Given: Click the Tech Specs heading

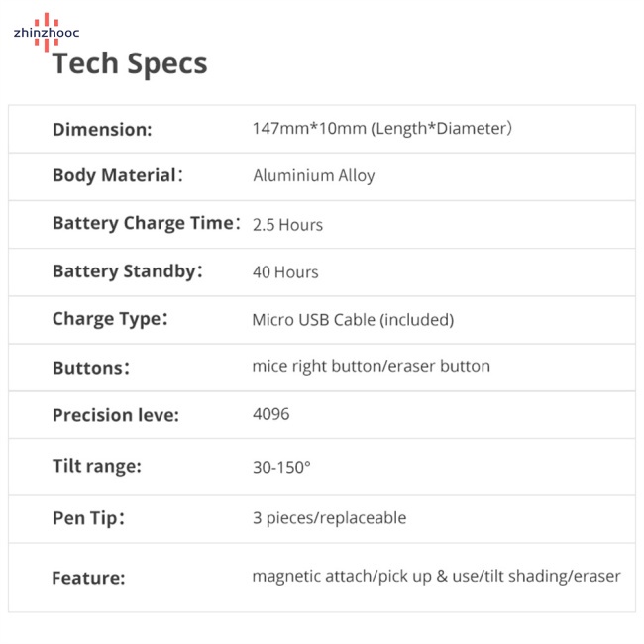Looking at the screenshot, I should pyautogui.click(x=130, y=64).
